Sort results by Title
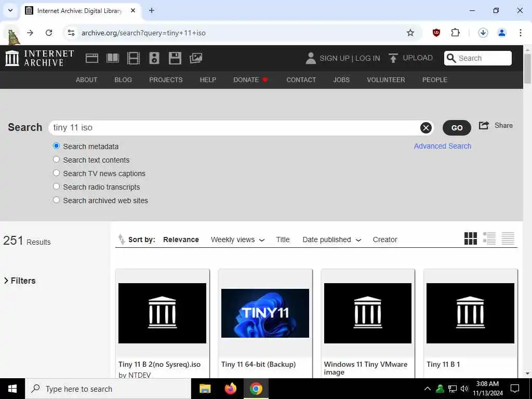Viewport: 532px width, 399px height. coord(283,240)
